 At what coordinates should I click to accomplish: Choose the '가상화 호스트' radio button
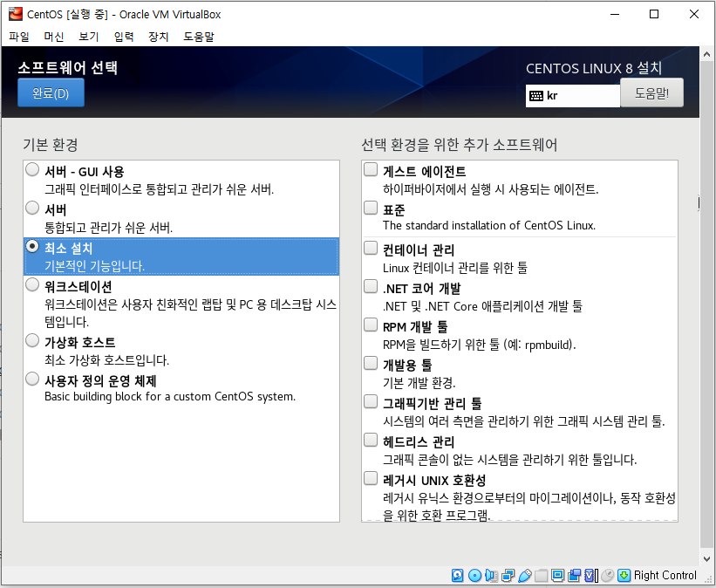point(32,340)
